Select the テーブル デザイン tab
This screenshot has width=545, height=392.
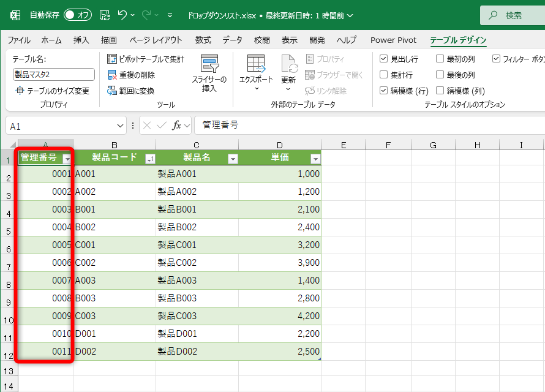458,40
